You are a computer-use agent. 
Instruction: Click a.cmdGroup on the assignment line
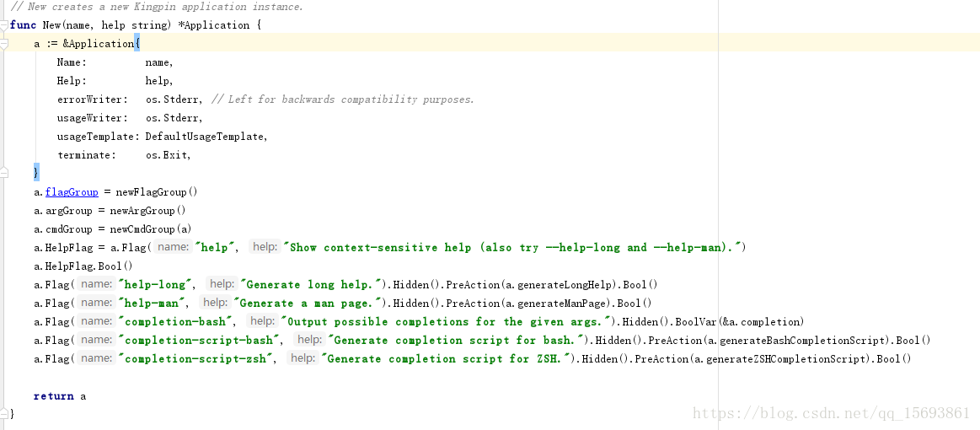coord(63,228)
